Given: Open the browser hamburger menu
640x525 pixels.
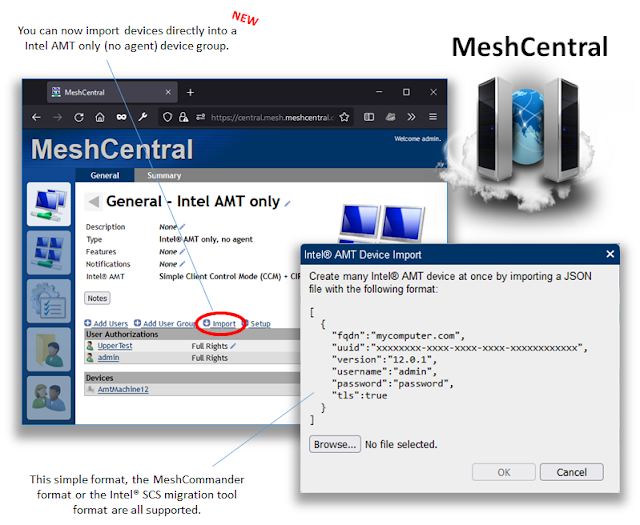Looking at the screenshot, I should pyautogui.click(x=433, y=118).
